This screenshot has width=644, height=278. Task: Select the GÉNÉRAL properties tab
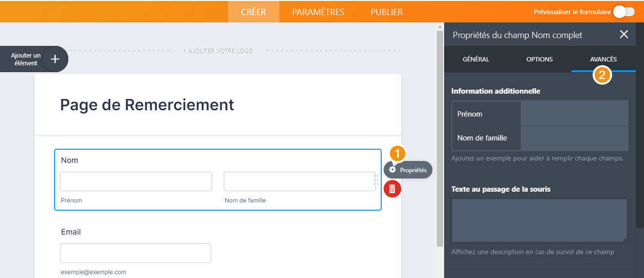(476, 59)
